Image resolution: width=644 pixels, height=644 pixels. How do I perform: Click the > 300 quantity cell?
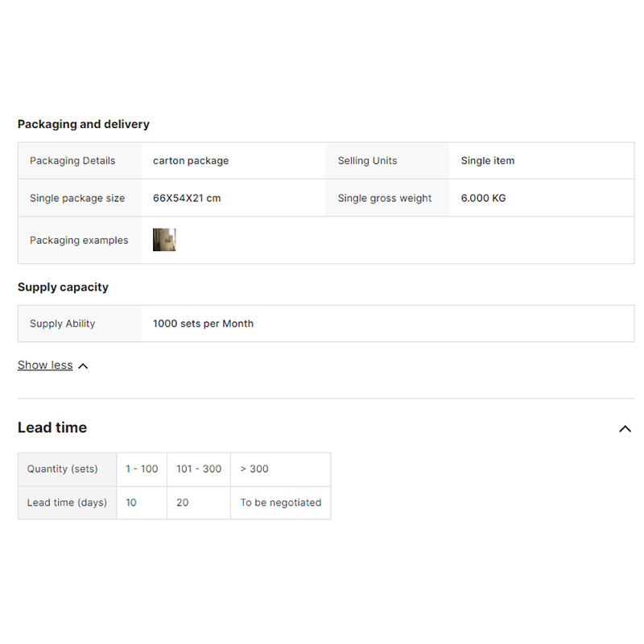pos(254,469)
